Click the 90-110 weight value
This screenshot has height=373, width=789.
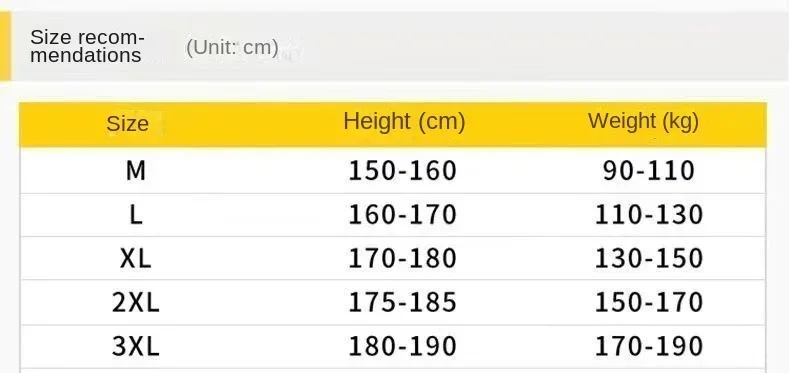click(649, 171)
